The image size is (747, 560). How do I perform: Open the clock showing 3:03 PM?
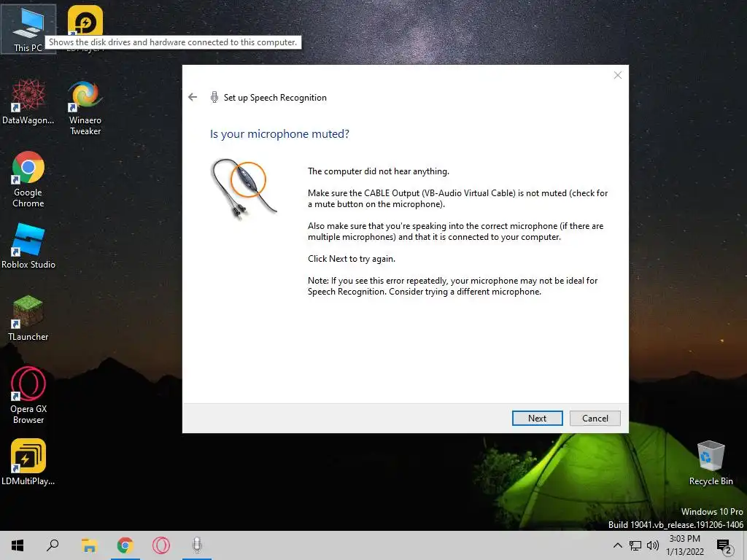click(x=684, y=545)
